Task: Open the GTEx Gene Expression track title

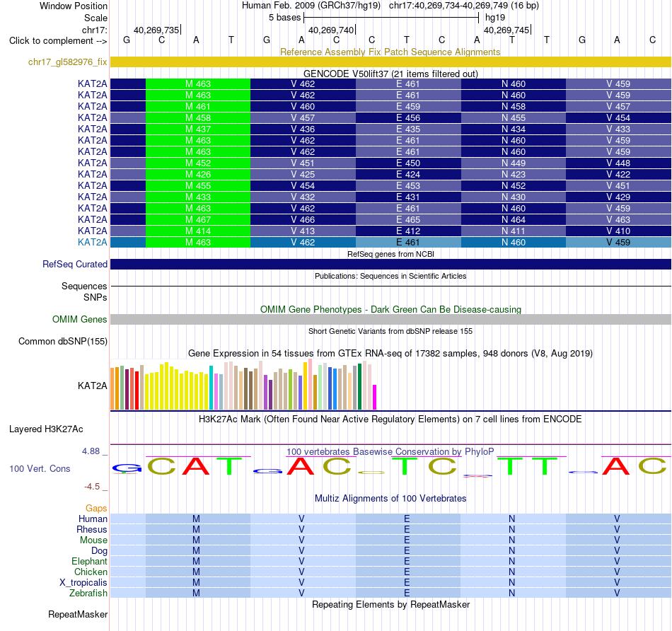Action: (x=390, y=353)
